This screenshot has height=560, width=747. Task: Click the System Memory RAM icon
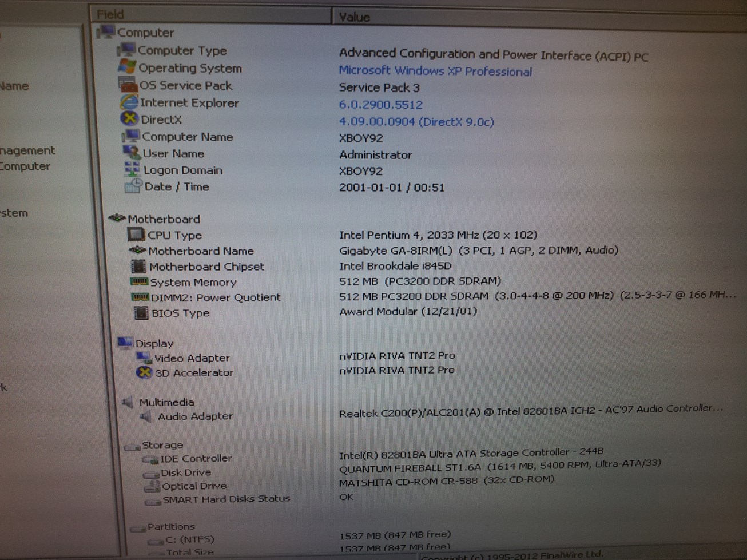click(x=140, y=281)
